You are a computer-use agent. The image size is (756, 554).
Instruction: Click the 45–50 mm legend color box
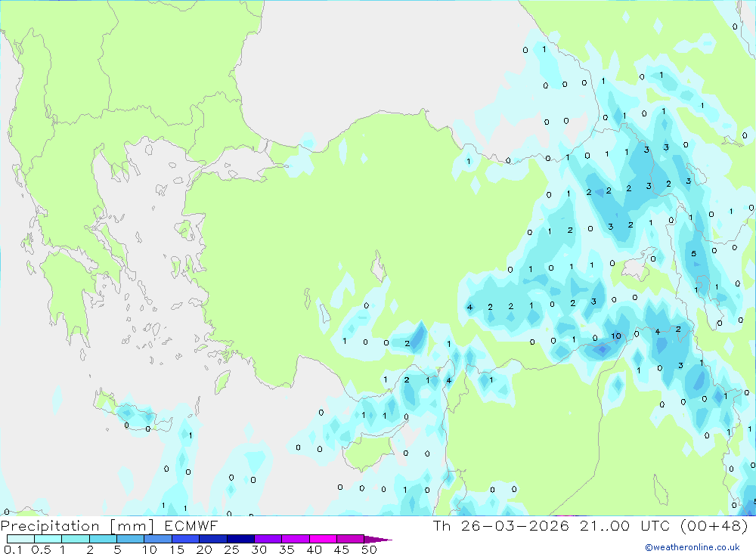(351, 539)
